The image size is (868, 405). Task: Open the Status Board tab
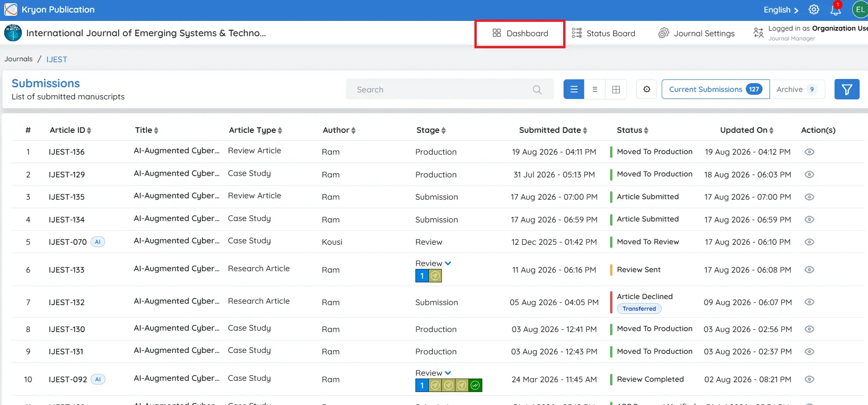pos(603,33)
